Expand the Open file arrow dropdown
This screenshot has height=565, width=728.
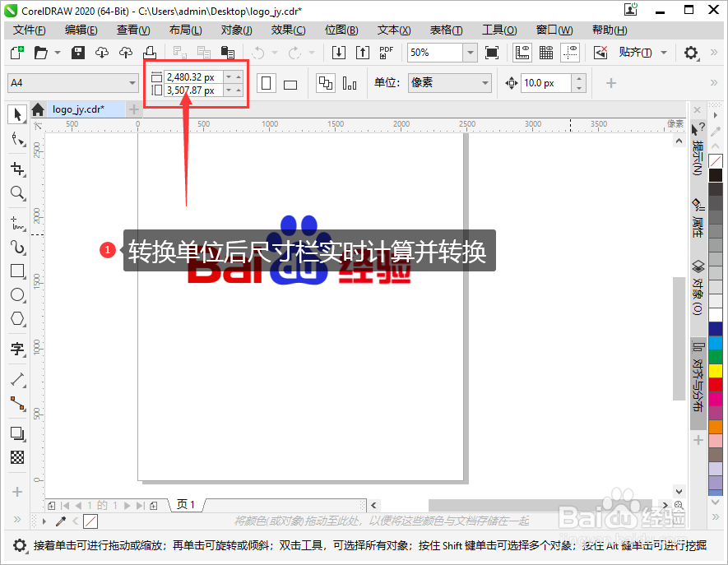(57, 53)
